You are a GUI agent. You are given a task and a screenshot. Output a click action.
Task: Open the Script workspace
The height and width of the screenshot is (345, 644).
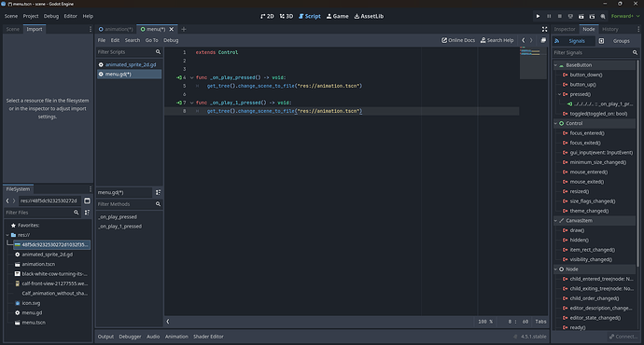click(x=309, y=16)
